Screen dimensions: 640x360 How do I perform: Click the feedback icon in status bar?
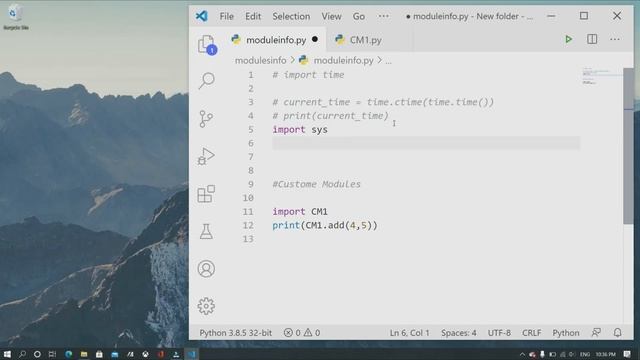tap(596, 333)
